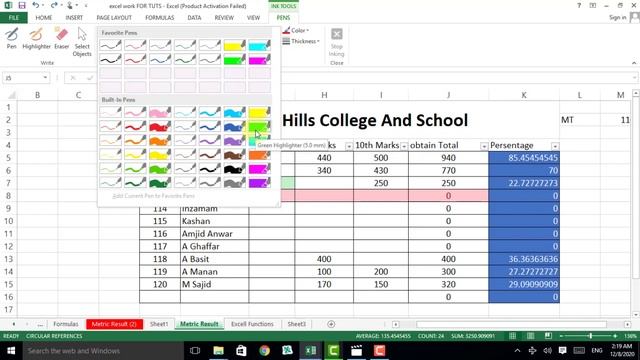
Task: Select cell containing 85.45454545
Action: 524,158
